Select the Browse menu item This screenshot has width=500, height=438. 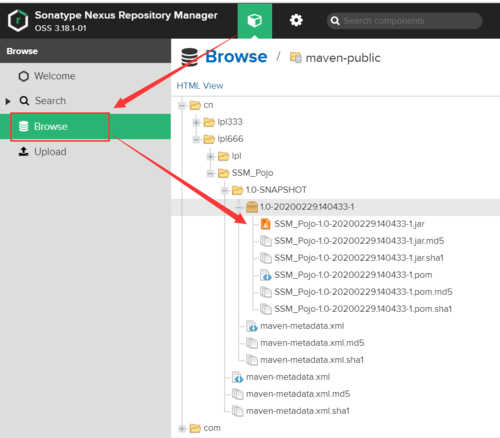click(85, 126)
